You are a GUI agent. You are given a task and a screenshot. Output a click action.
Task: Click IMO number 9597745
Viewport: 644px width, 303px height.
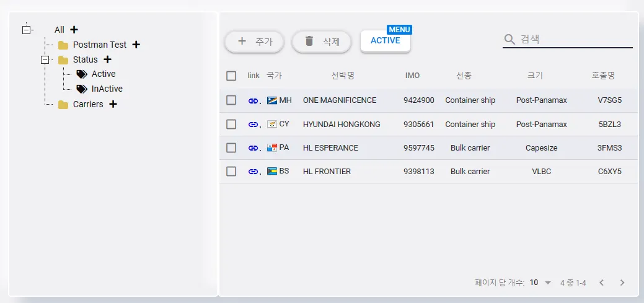tap(419, 148)
